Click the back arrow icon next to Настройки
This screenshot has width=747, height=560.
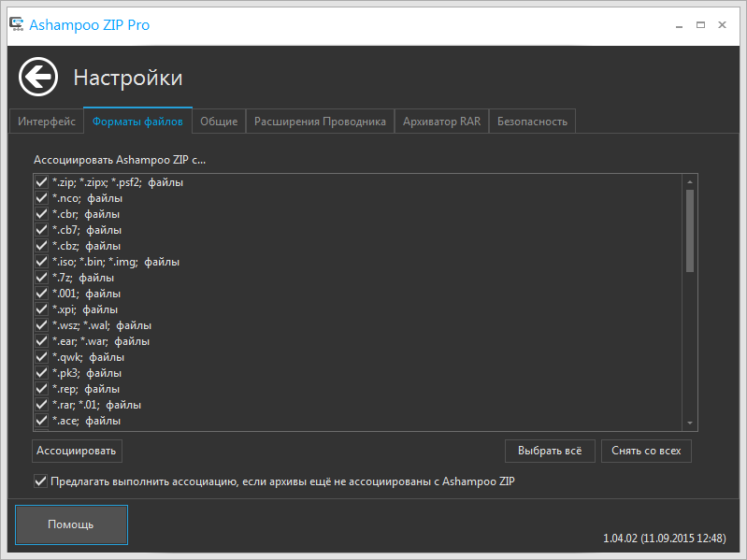[38, 77]
